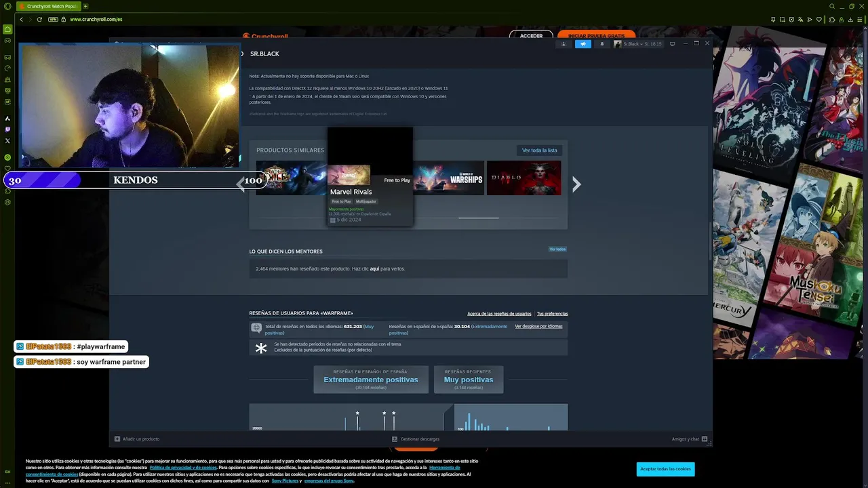Screen dimensions: 868x488
Task: Reload the Crunchyroll page
Action: point(39,19)
